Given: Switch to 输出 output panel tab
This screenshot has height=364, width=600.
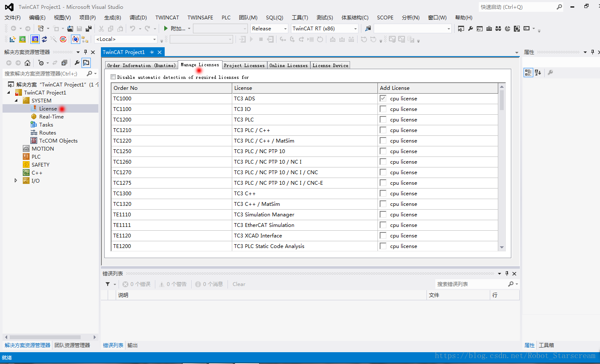Looking at the screenshot, I should pyautogui.click(x=133, y=345).
